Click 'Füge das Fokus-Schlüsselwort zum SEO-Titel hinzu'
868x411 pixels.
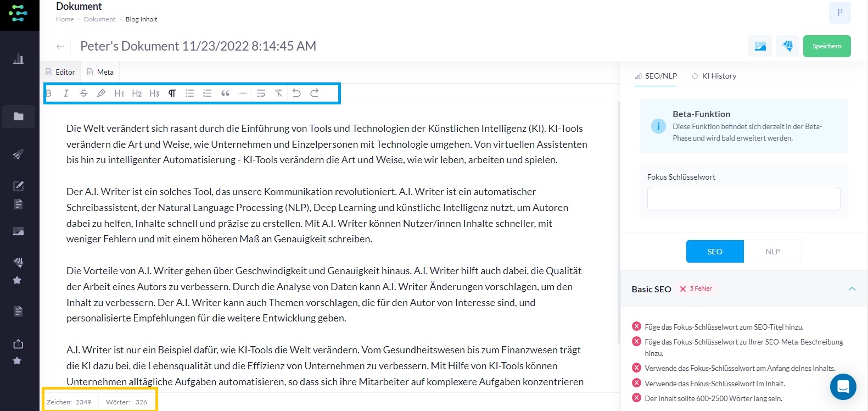pyautogui.click(x=724, y=327)
